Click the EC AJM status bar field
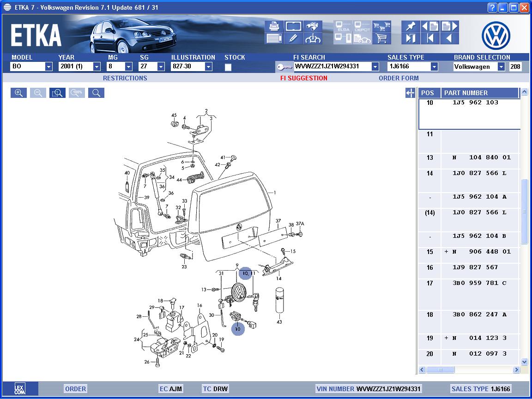Screen dimensions: 532x399 [x=171, y=389]
